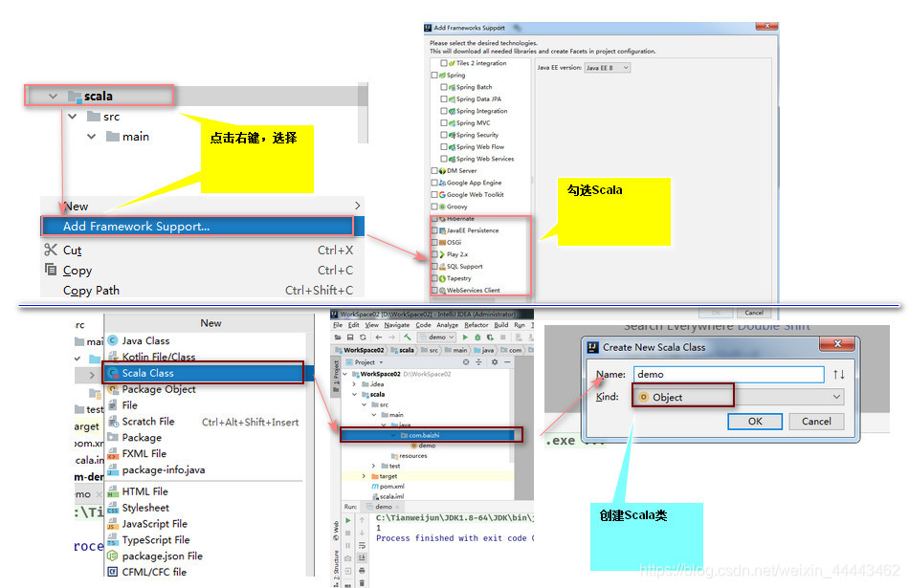Viewport: 909px width, 588px height.
Task: Click the pom.xml Maven icon in project tree
Action: [375, 486]
